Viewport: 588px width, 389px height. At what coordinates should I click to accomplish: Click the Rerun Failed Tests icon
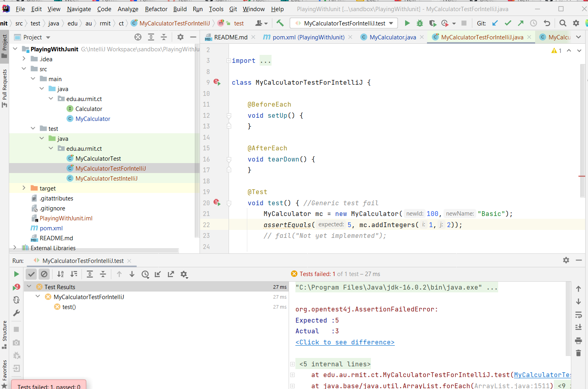point(16,287)
